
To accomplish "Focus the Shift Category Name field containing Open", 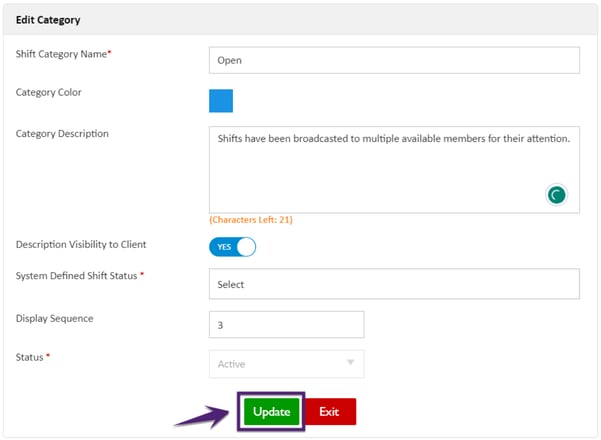I will tap(394, 60).
